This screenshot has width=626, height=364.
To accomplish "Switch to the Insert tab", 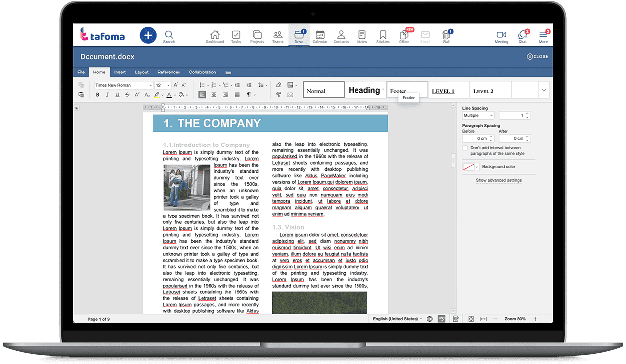I will pos(120,72).
